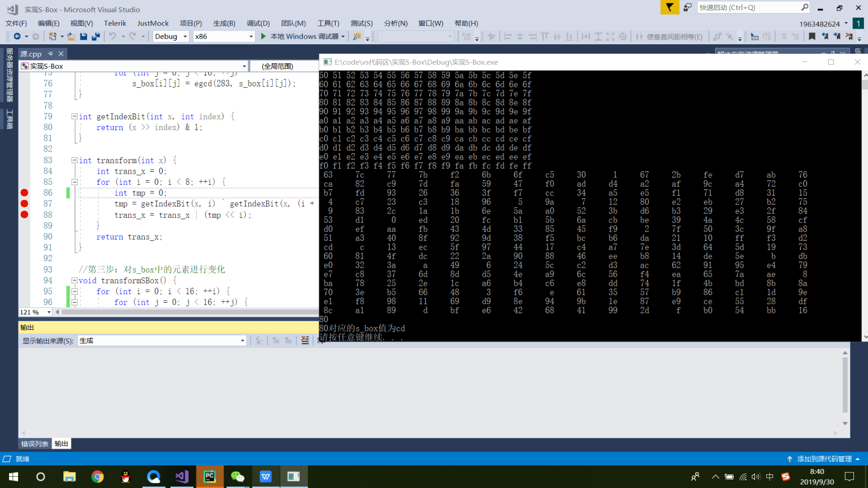Collapse the for loop at line 85
The height and width of the screenshot is (488, 868).
[x=74, y=182]
